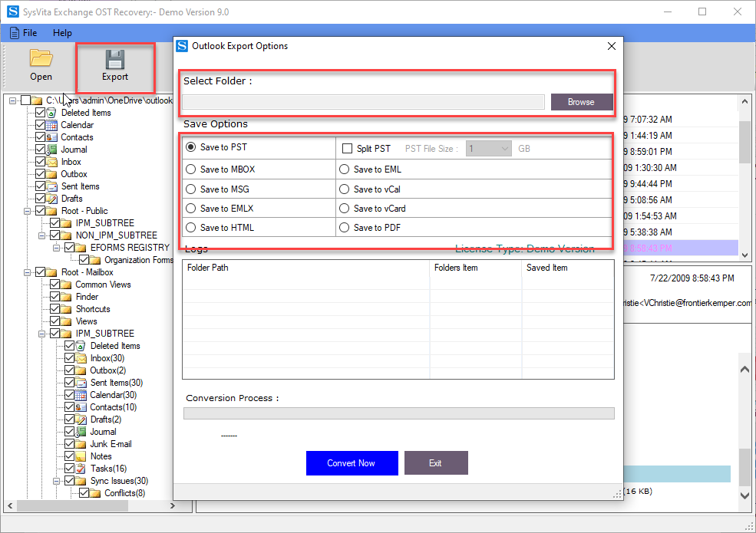The image size is (756, 533).
Task: Click the Notes folder icon
Action: 81,456
